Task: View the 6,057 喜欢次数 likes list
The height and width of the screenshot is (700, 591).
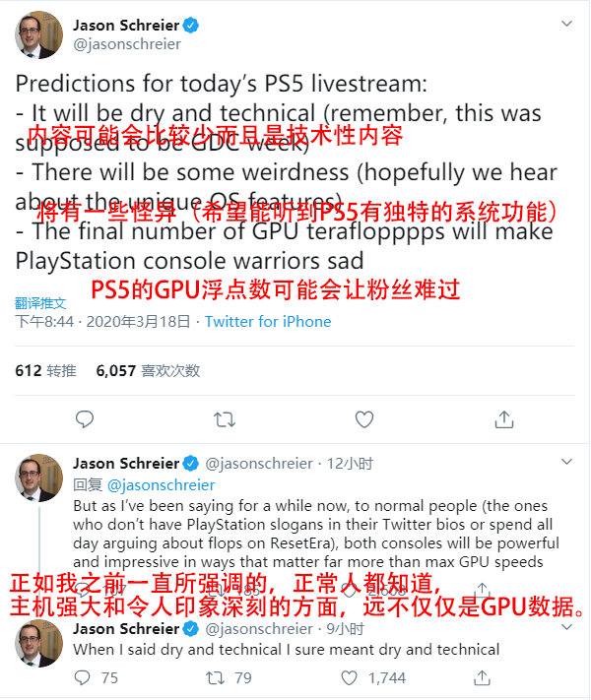Action: (x=148, y=370)
